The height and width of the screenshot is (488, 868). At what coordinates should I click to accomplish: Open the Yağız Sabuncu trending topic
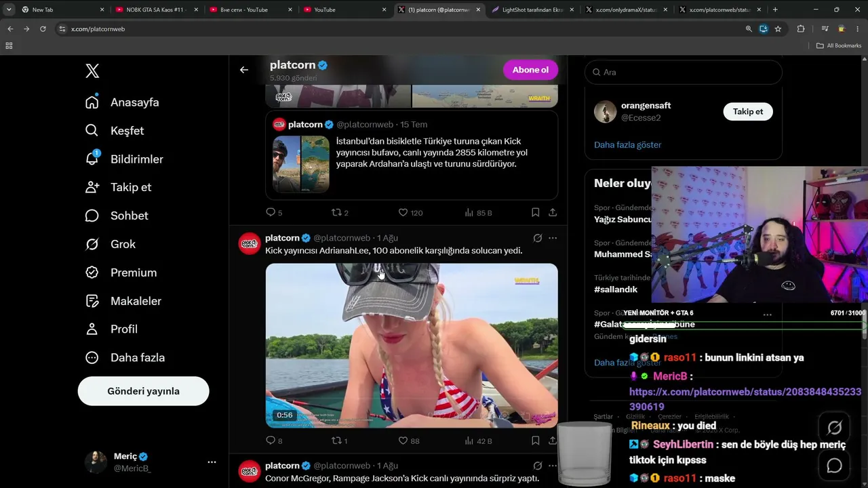[623, 220]
